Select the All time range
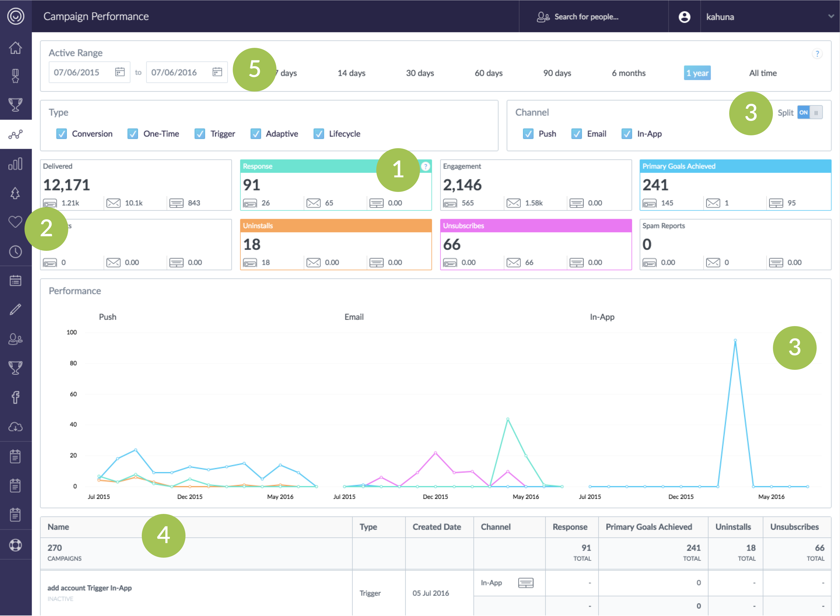 click(763, 73)
